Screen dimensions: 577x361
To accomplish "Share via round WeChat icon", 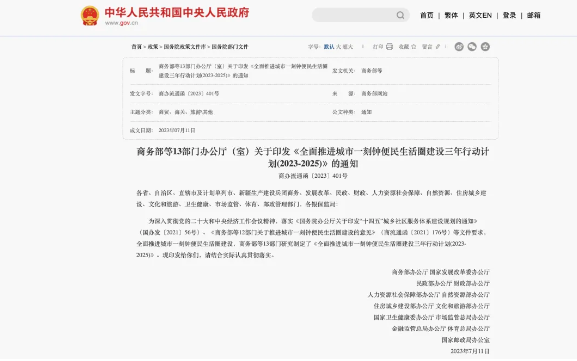I will tap(472, 47).
